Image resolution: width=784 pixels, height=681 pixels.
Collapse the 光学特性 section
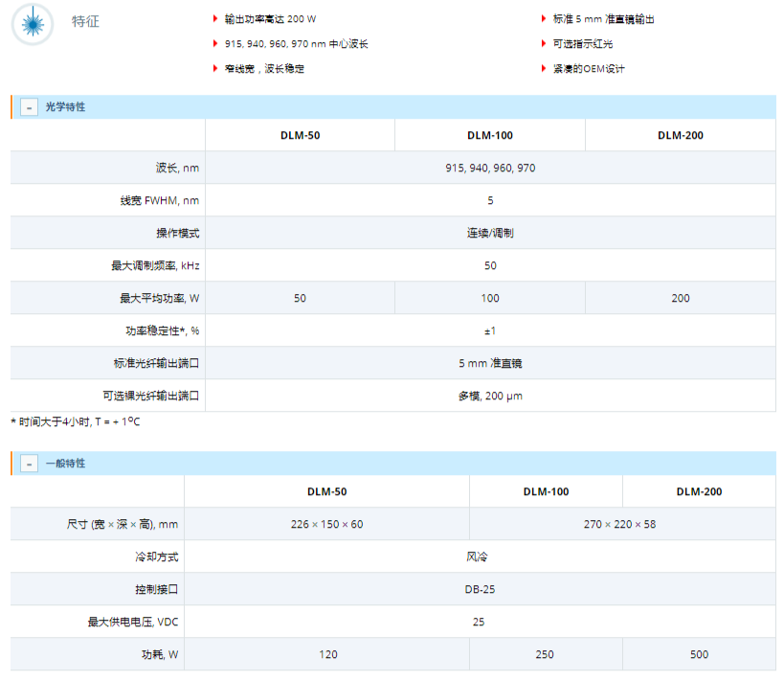[x=29, y=107]
